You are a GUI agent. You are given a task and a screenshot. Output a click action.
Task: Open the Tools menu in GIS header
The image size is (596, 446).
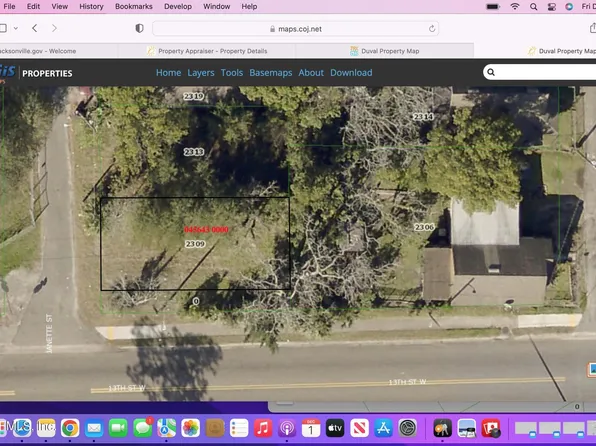(232, 73)
